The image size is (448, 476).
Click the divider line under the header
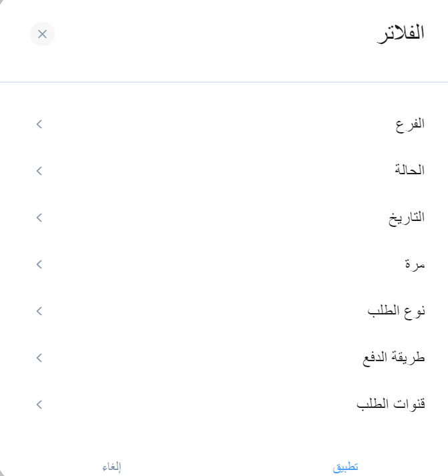pyautogui.click(x=224, y=82)
